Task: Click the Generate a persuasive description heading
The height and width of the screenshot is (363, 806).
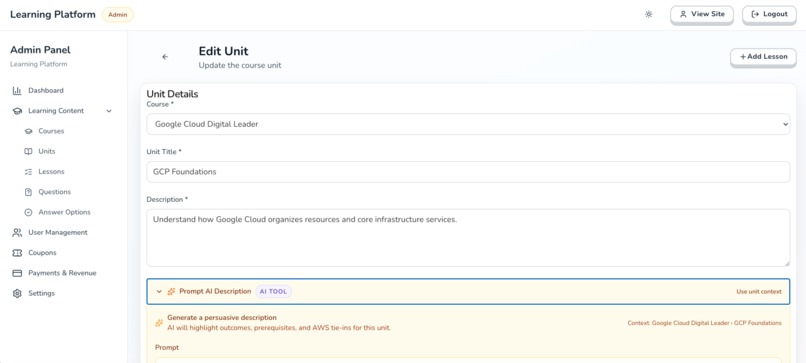Action: [222, 318]
